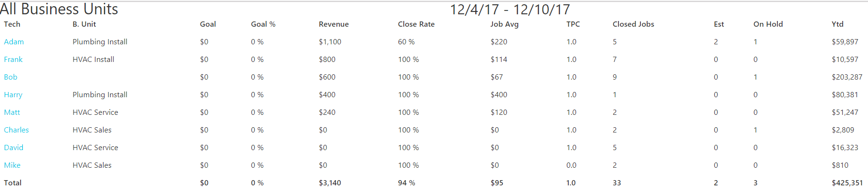Click the Closed Jobs column header
The width and height of the screenshot is (868, 193).
pos(633,24)
